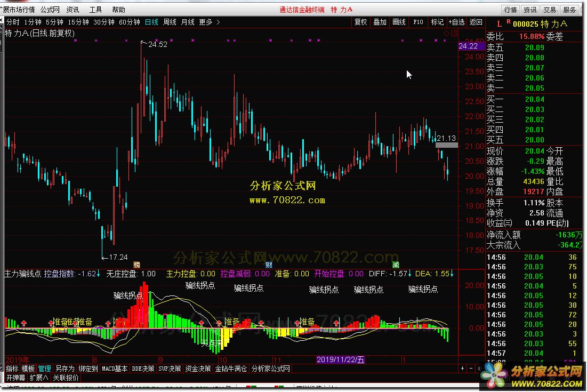
Task: Click the 开弹幕 button
Action: [15, 378]
